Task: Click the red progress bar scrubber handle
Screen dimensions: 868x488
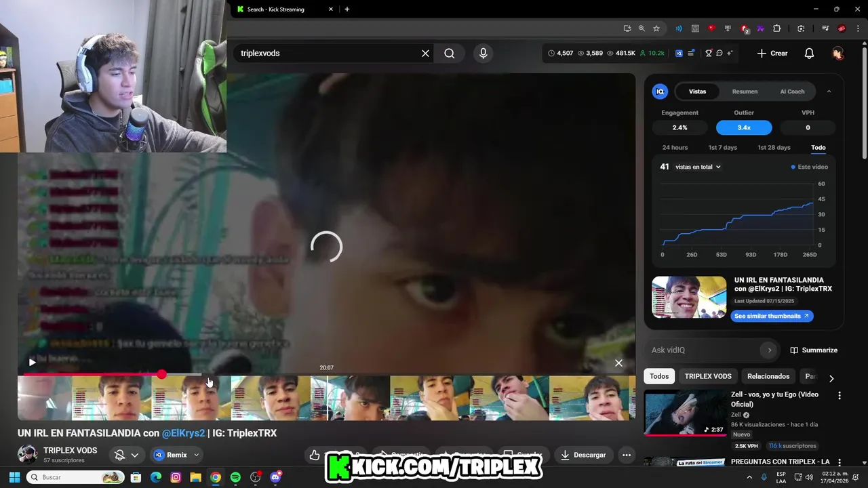Action: 161,374
